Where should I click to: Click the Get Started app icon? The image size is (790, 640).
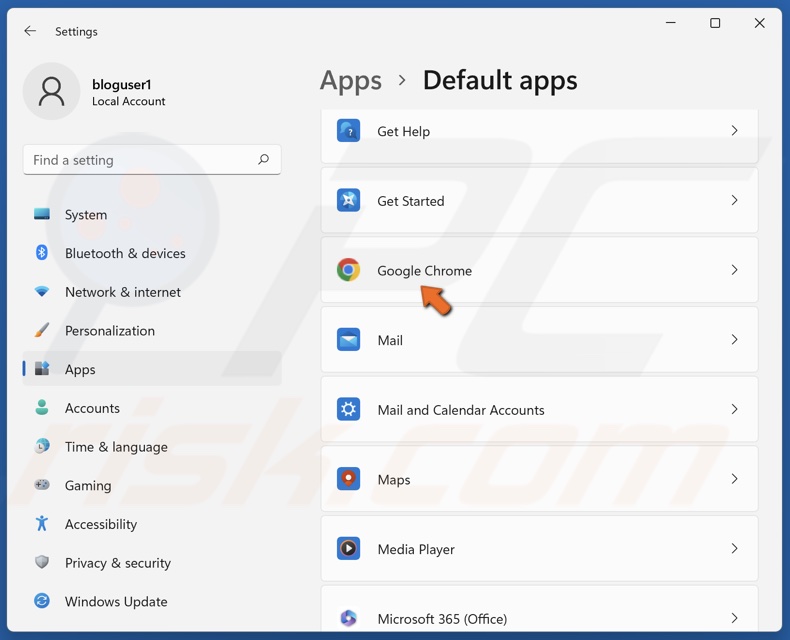coord(348,201)
